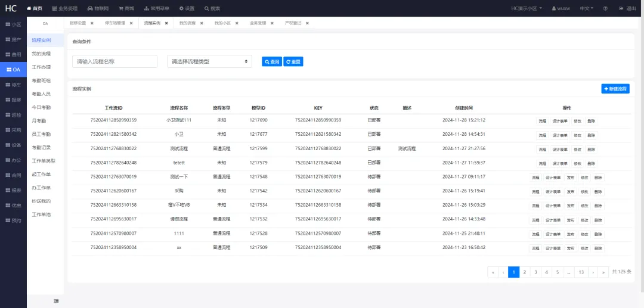Close the 停车场管理 tab
The width and height of the screenshot is (644, 308).
point(131,23)
